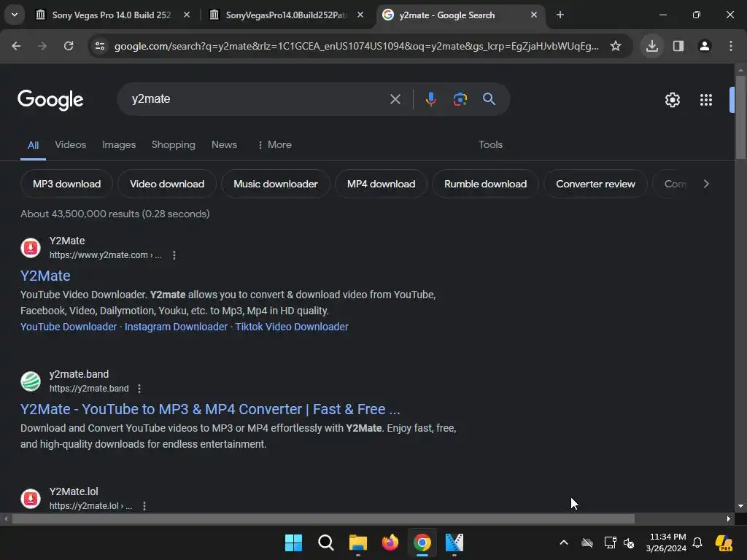Screen dimensions: 747x560
Task: Open the Instagram Downloader sitelink
Action: pyautogui.click(x=177, y=327)
